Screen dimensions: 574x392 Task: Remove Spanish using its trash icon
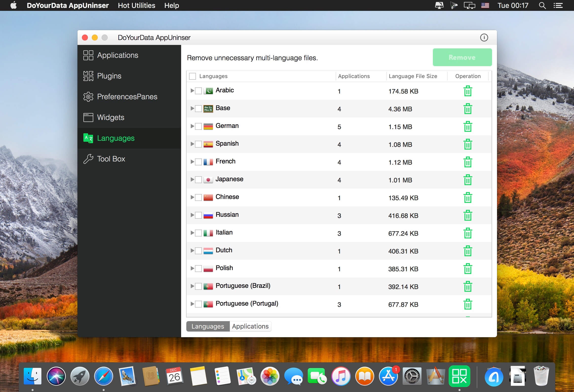(x=468, y=144)
